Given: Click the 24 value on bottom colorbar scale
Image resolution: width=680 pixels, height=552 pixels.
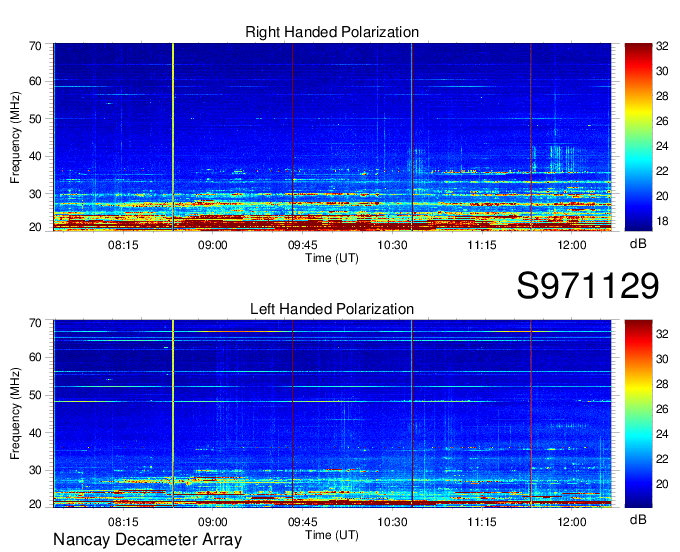Looking at the screenshot, I should (662, 434).
